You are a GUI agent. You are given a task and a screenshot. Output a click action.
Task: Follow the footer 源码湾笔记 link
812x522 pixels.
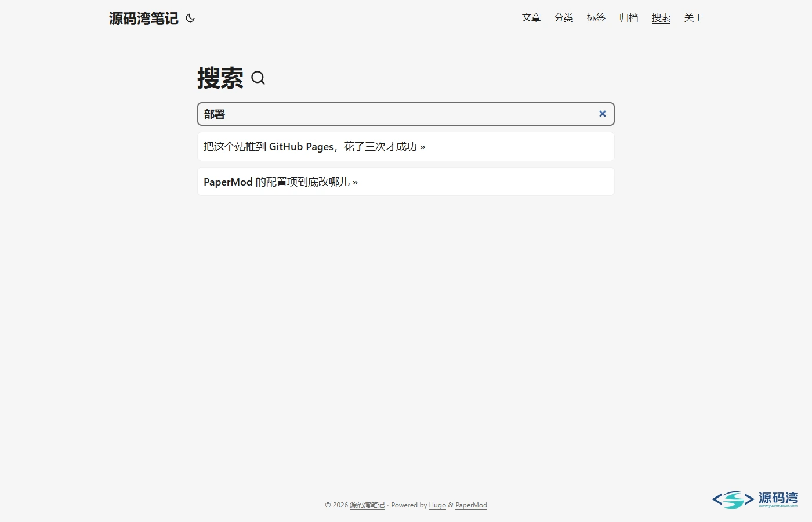tap(367, 505)
